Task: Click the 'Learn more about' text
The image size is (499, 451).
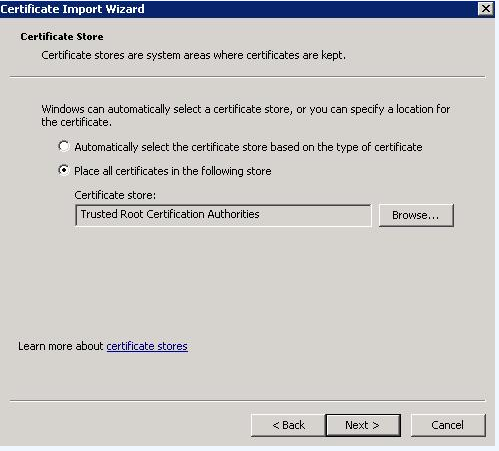Action: [x=61, y=346]
